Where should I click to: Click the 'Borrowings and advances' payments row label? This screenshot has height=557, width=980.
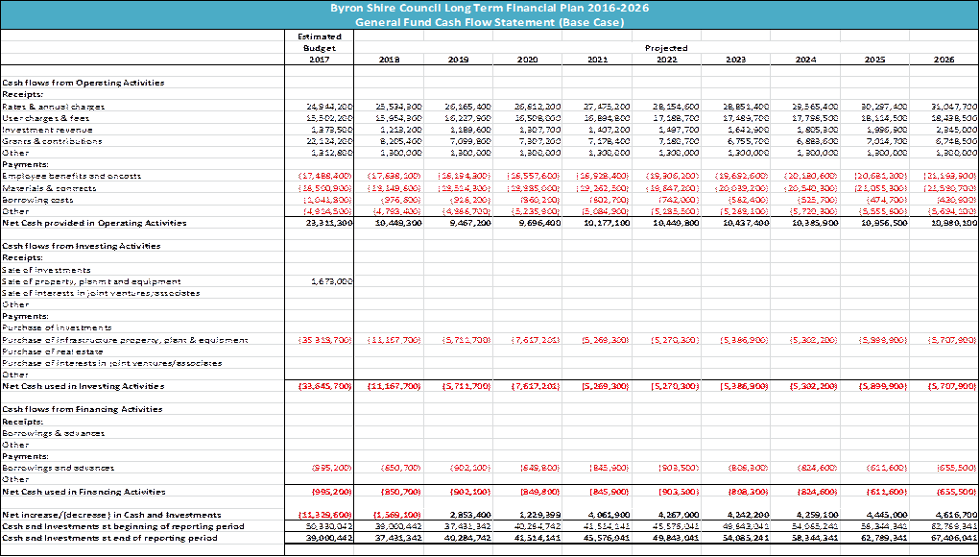coord(59,469)
